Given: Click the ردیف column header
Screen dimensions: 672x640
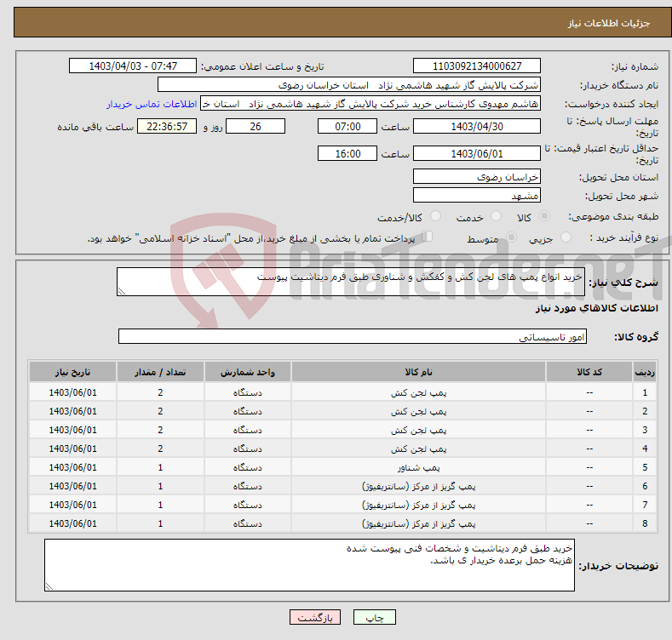Looking at the screenshot, I should click(645, 372).
